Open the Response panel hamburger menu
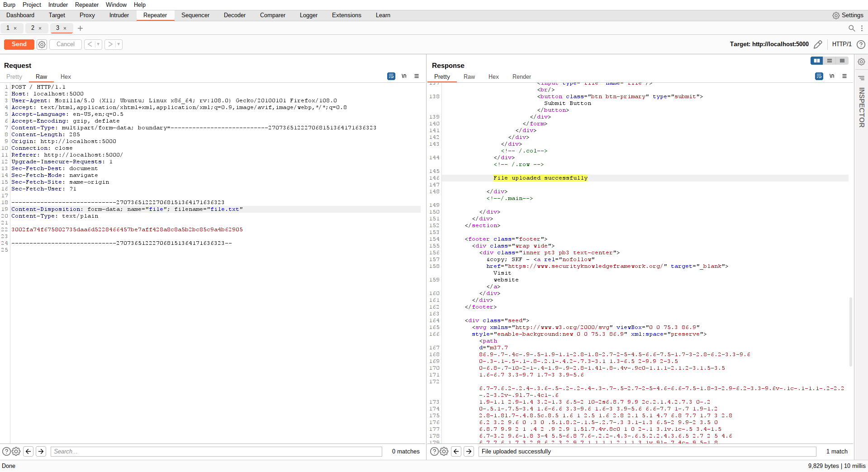Screen dimensions: 868x472 (x=844, y=76)
